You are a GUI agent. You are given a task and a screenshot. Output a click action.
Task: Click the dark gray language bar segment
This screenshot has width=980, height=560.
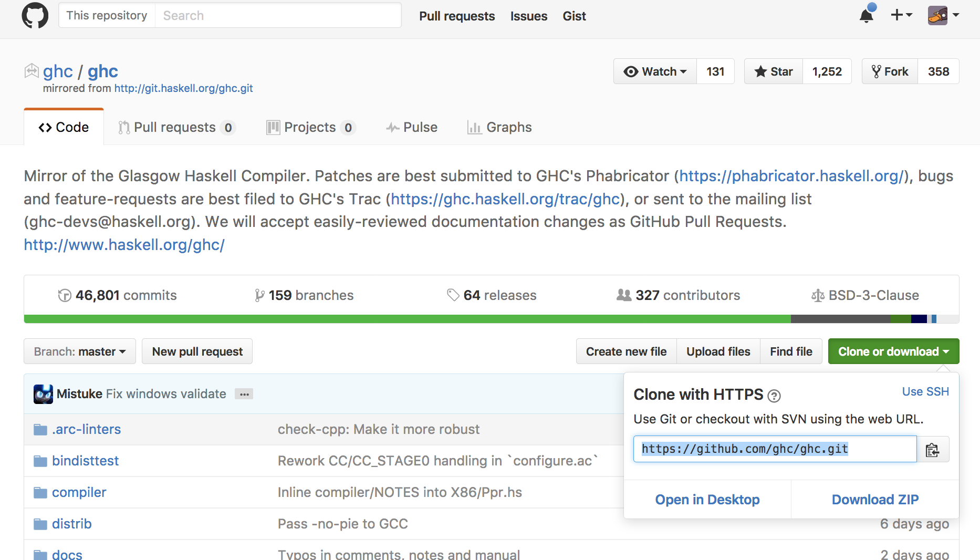click(841, 319)
